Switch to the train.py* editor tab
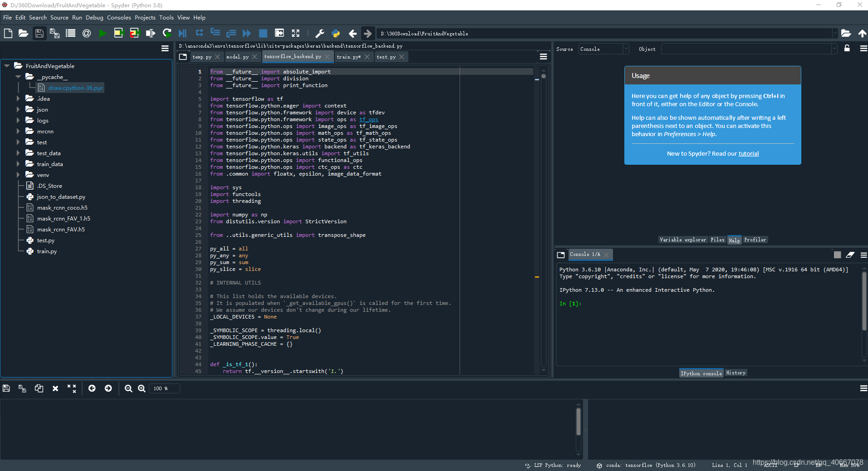The width and height of the screenshot is (868, 471). tap(349, 57)
